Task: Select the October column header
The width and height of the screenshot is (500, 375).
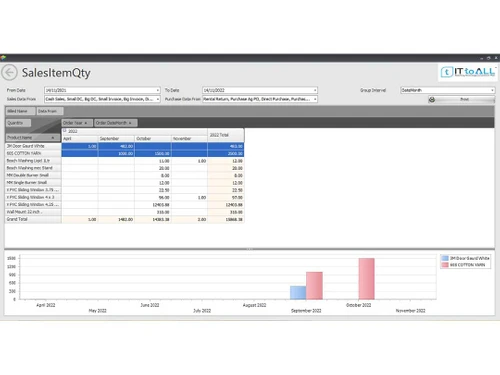Action: [153, 139]
